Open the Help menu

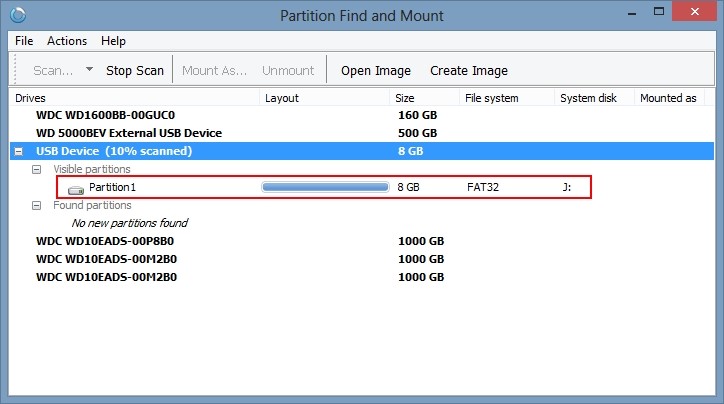point(113,41)
